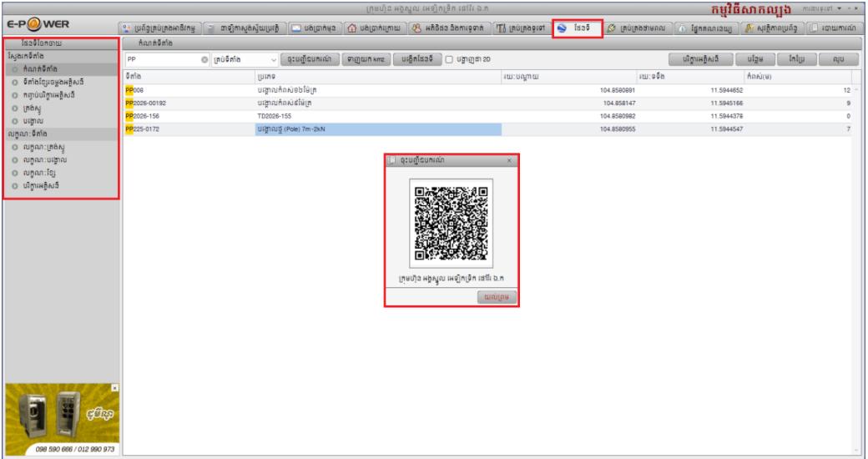Click the create map button next to kmz

417,59
